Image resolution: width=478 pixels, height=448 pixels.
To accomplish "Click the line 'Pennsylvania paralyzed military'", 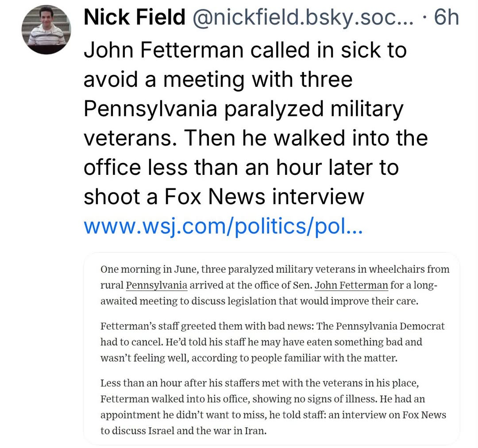I will click(243, 109).
